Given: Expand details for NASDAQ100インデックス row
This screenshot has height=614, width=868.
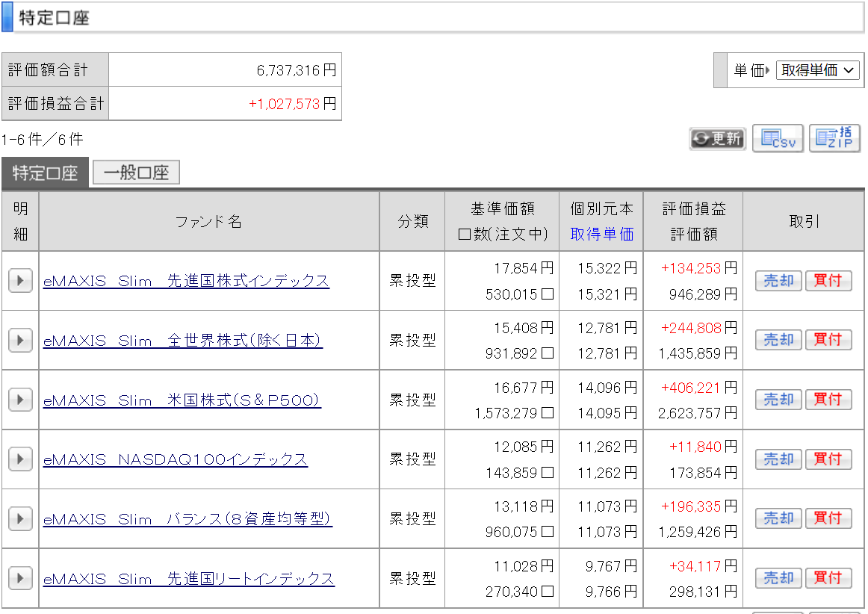Looking at the screenshot, I should click(x=20, y=459).
